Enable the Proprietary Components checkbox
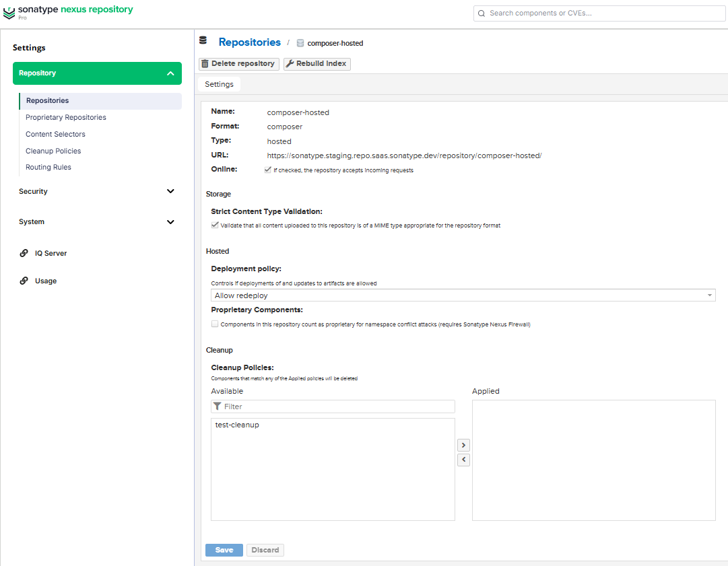728x566 pixels. (x=215, y=324)
